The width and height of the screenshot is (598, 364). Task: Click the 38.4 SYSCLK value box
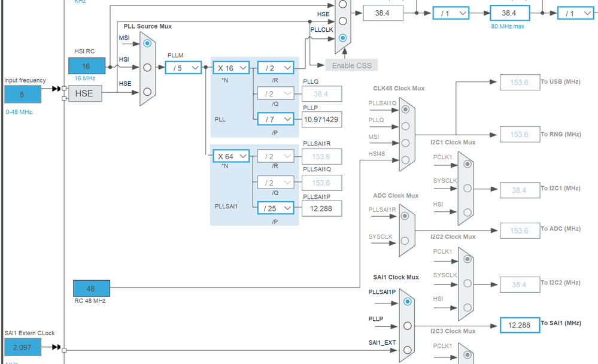click(383, 13)
